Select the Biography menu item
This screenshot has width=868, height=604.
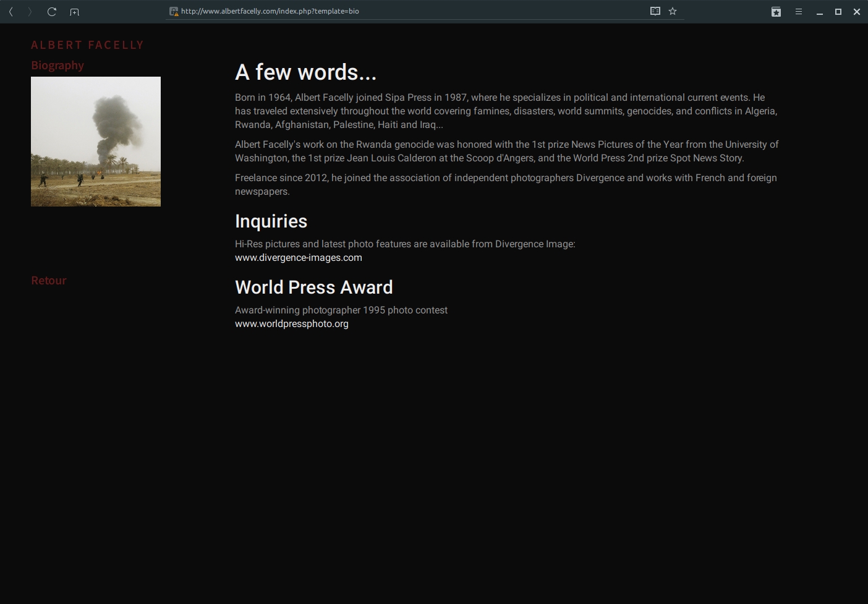coord(57,66)
